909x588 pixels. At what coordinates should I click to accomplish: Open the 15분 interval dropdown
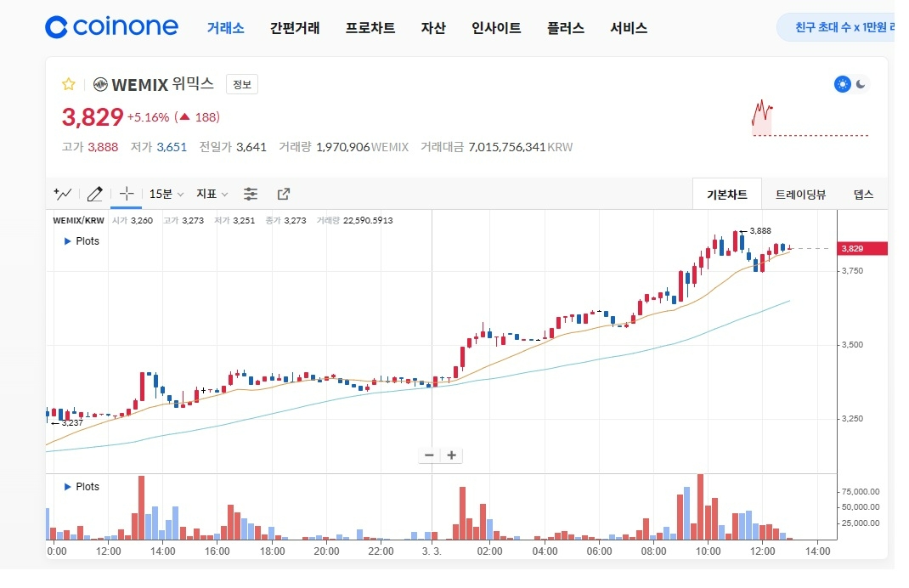(167, 194)
